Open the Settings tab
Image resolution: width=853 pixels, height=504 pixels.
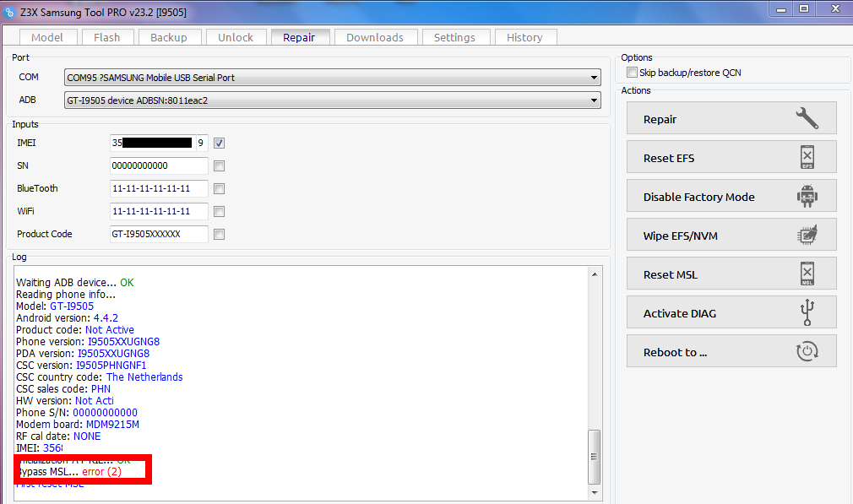[x=454, y=37]
